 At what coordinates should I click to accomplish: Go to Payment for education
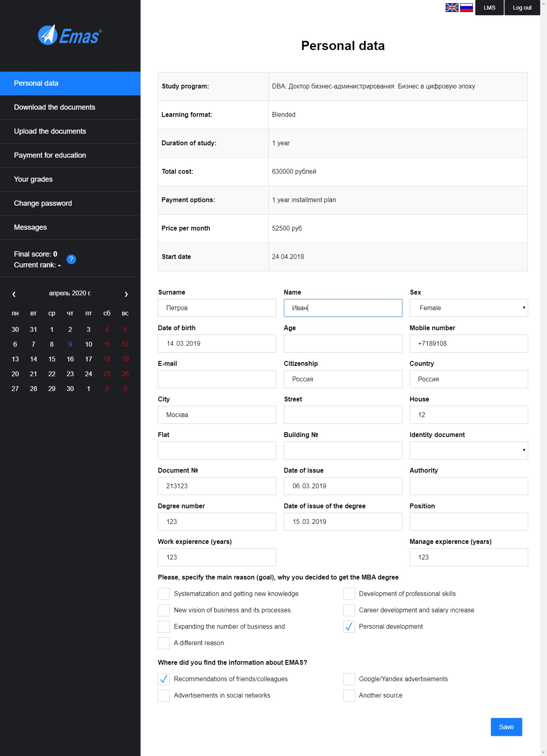coord(70,155)
